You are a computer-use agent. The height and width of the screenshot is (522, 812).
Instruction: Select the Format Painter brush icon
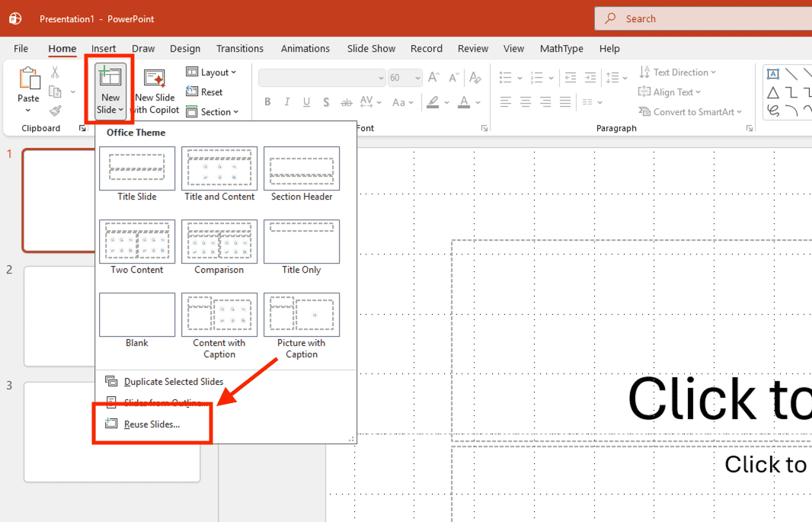pos(55,110)
